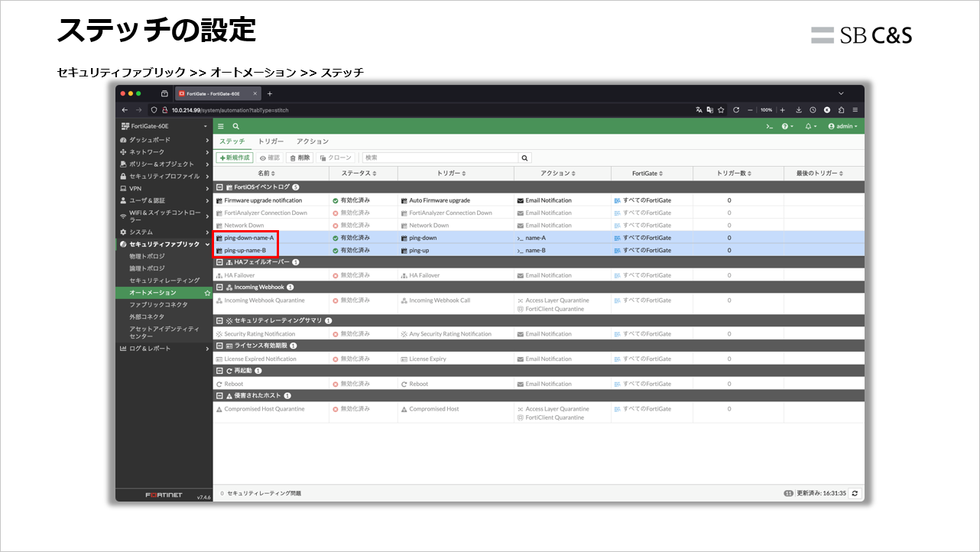Switch to the アクション tab
This screenshot has width=980, height=552.
tap(313, 142)
